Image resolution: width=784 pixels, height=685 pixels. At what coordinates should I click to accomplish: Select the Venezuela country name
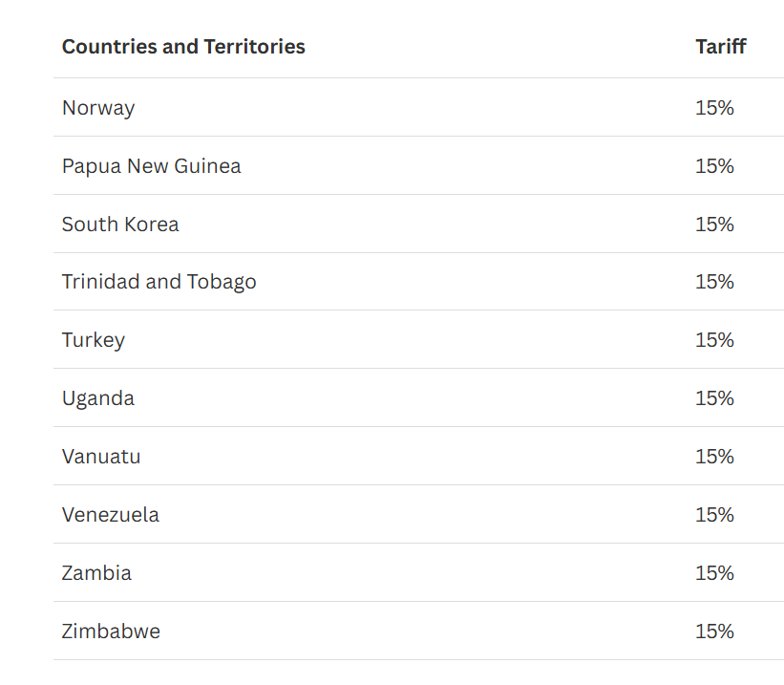click(111, 515)
